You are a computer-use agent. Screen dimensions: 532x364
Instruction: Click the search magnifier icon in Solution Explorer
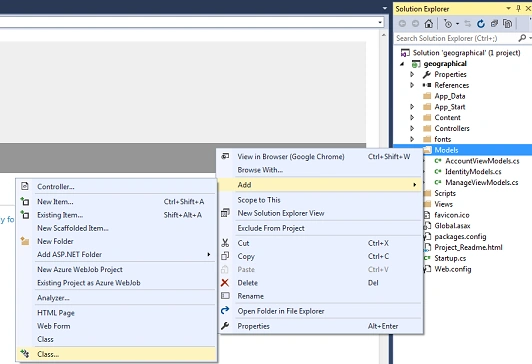522,38
